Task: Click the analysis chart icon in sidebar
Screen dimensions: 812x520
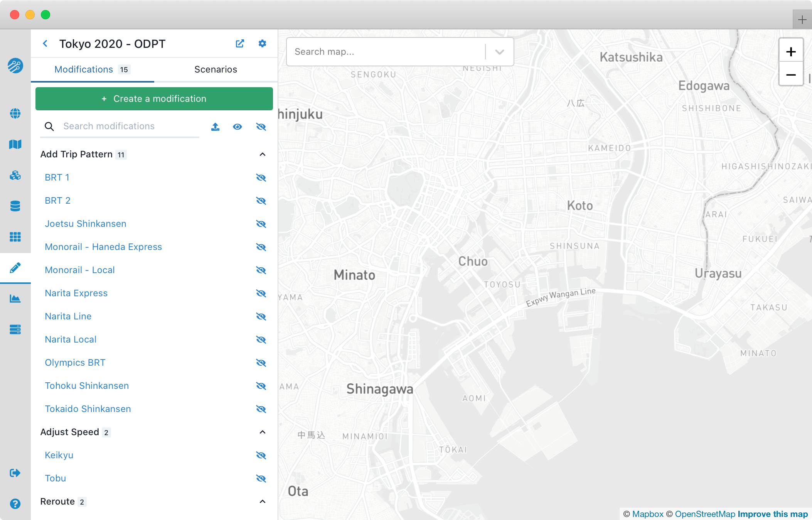Action: (x=15, y=299)
